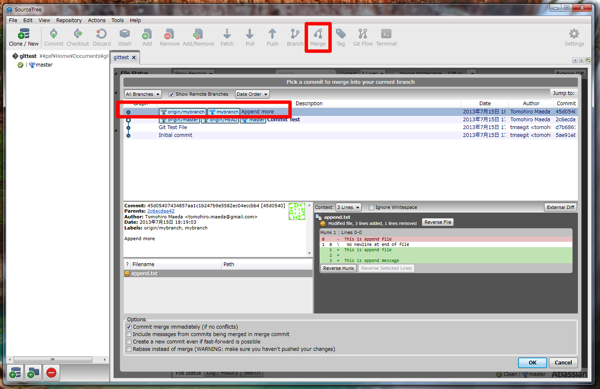Open the View menu
Image resolution: width=600 pixels, height=389 pixels.
click(x=44, y=20)
